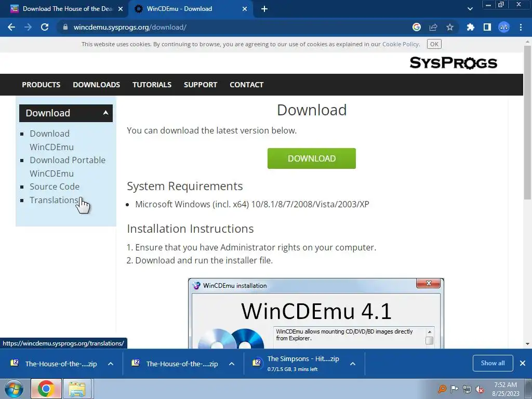The height and width of the screenshot is (399, 532).
Task: Click the orange magnifier tray icon
Action: pyautogui.click(x=442, y=389)
